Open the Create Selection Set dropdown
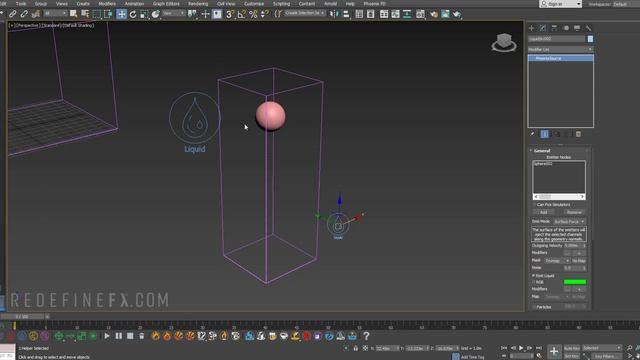The image size is (640, 360). coord(304,13)
